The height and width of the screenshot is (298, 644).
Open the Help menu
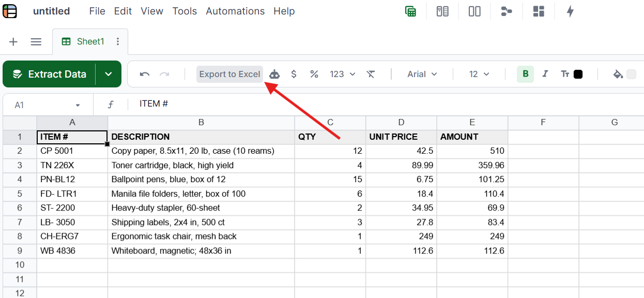tap(284, 11)
